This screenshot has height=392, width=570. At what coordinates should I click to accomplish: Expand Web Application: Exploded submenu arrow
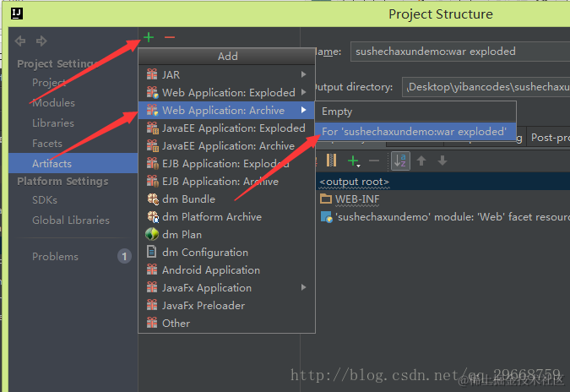pyautogui.click(x=303, y=92)
